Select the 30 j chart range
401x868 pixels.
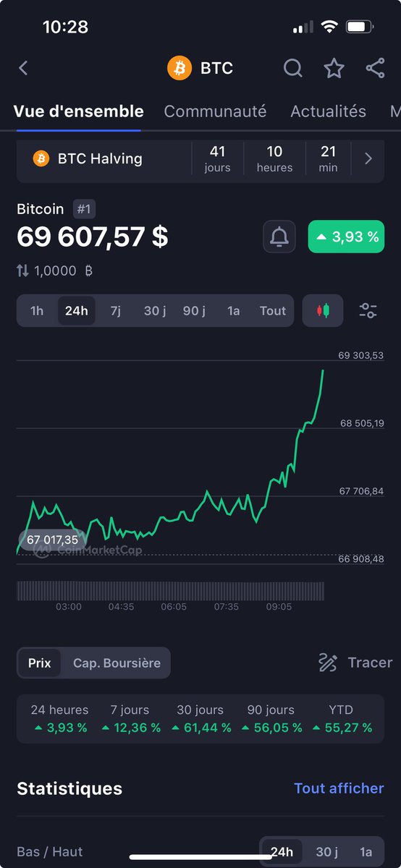pos(155,311)
